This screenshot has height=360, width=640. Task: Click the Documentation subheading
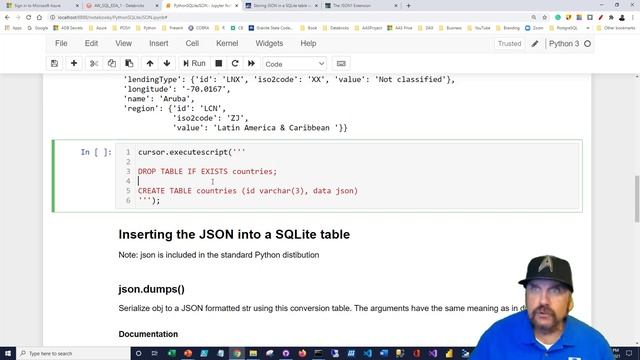point(148,334)
